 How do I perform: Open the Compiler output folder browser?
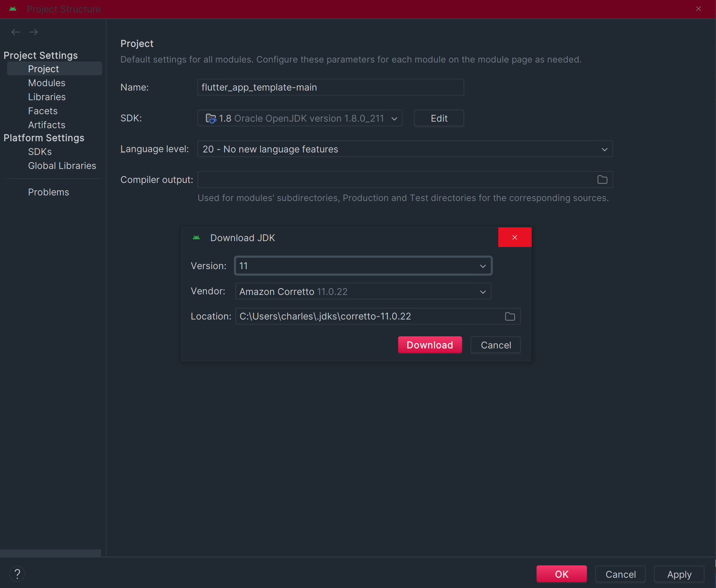pos(602,180)
